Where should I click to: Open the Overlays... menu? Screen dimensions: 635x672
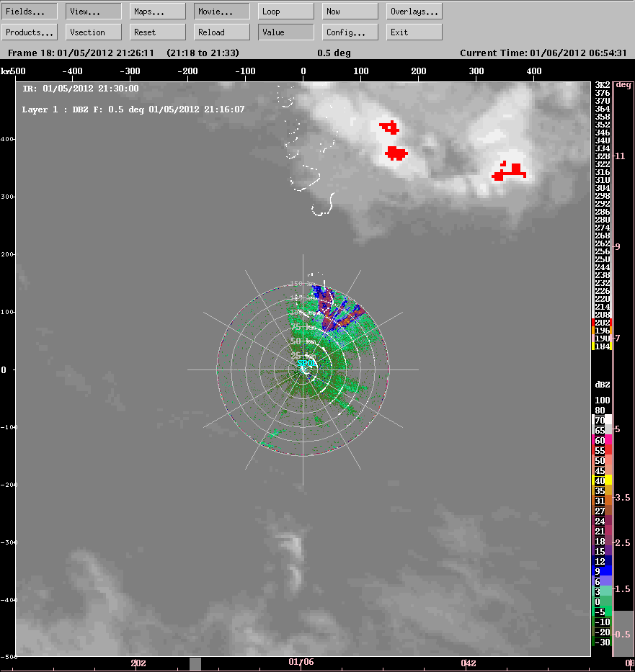[414, 12]
